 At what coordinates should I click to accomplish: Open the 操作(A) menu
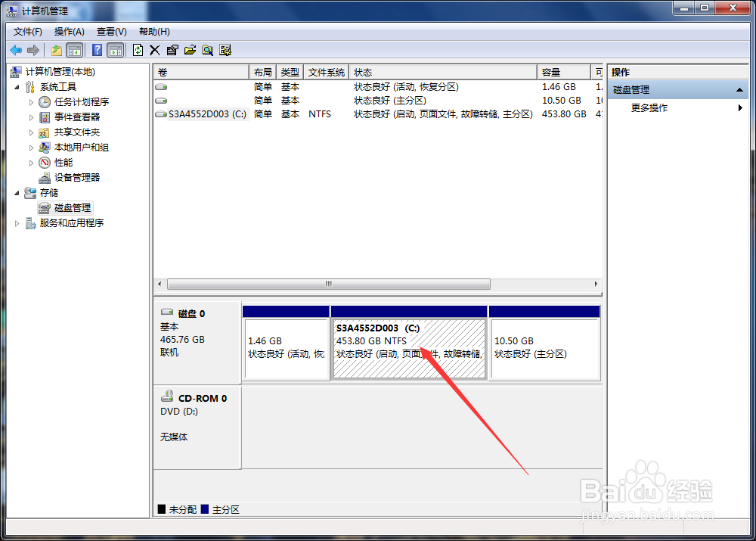70,32
